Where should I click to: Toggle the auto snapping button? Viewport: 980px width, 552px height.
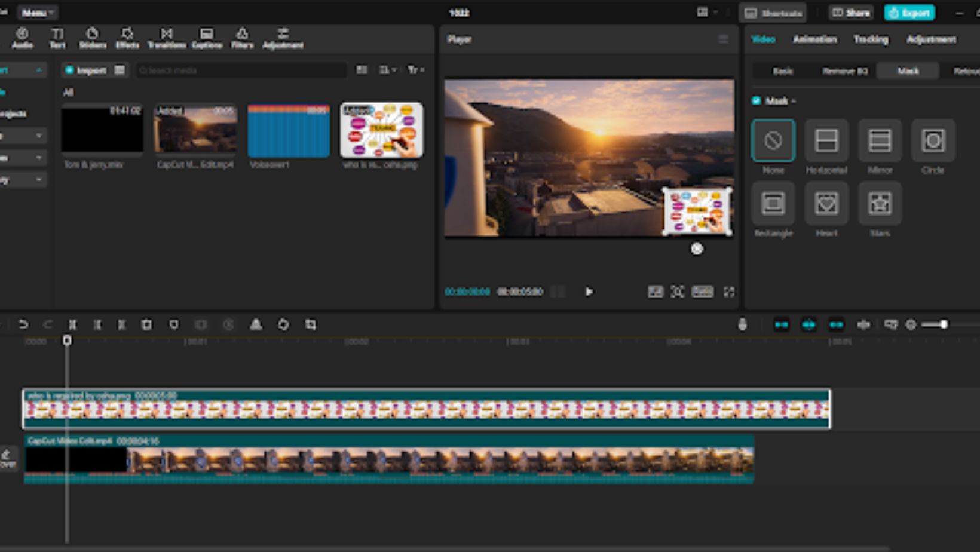809,324
